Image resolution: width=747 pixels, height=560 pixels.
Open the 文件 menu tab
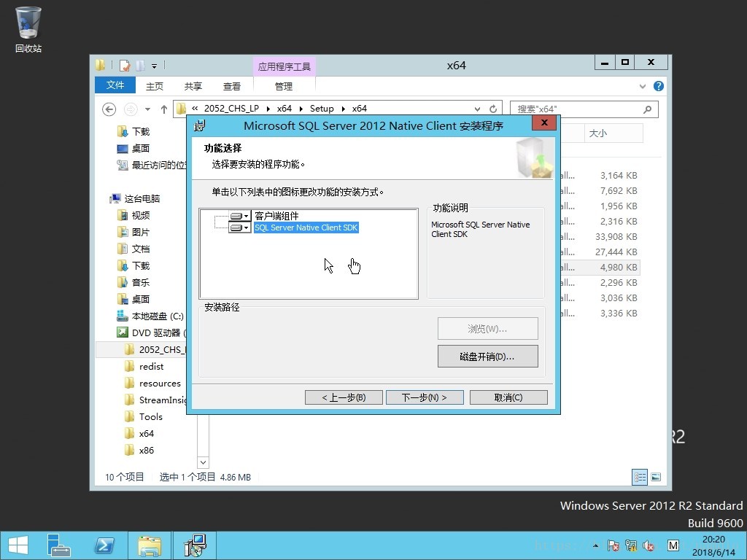pos(115,85)
